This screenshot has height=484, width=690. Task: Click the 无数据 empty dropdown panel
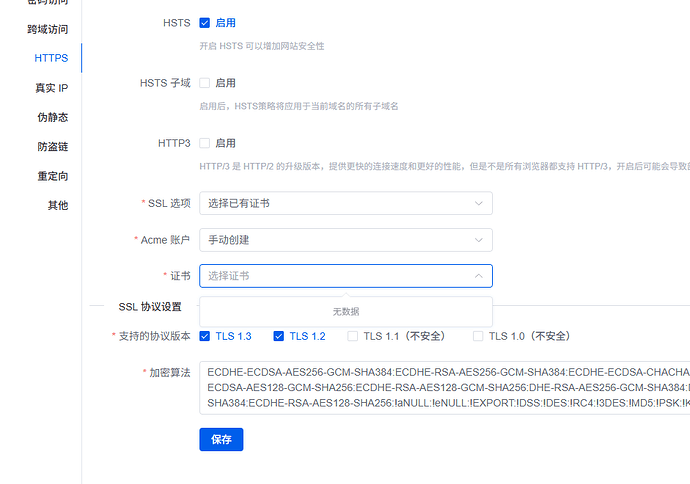[x=346, y=311]
